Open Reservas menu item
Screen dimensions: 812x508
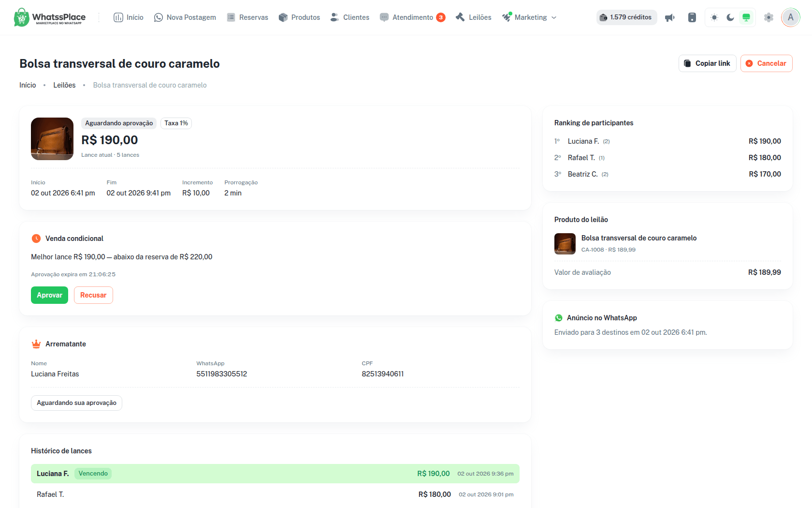click(x=247, y=17)
